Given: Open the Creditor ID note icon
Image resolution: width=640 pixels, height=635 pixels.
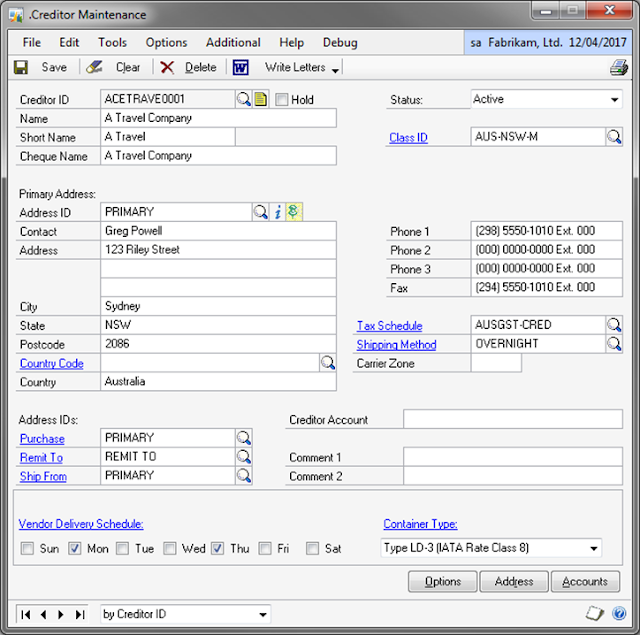Looking at the screenshot, I should point(260,99).
